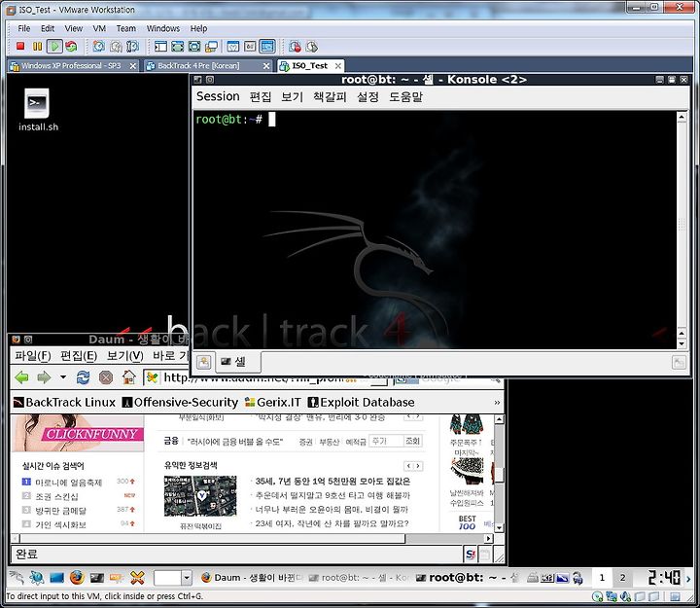Image resolution: width=700 pixels, height=608 pixels.
Task: Open the Offensive-Security bookmark
Action: pyautogui.click(x=180, y=403)
